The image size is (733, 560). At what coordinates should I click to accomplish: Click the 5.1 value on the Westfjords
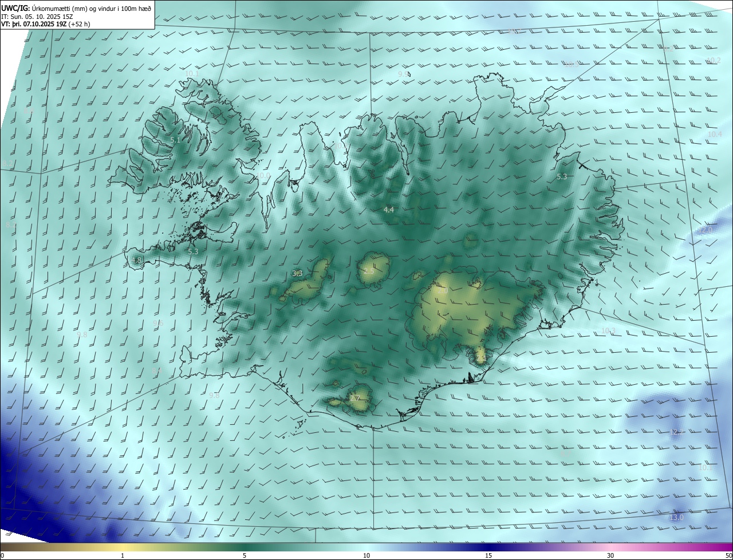click(176, 140)
